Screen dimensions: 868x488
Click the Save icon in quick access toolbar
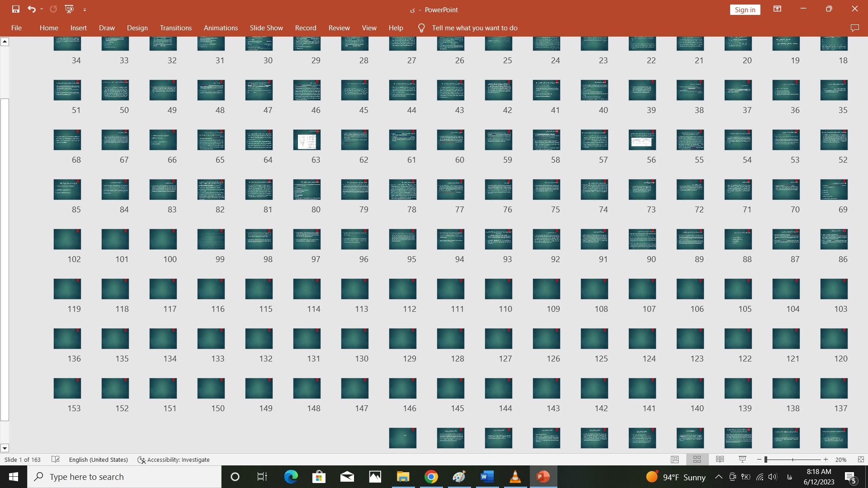tap(16, 9)
